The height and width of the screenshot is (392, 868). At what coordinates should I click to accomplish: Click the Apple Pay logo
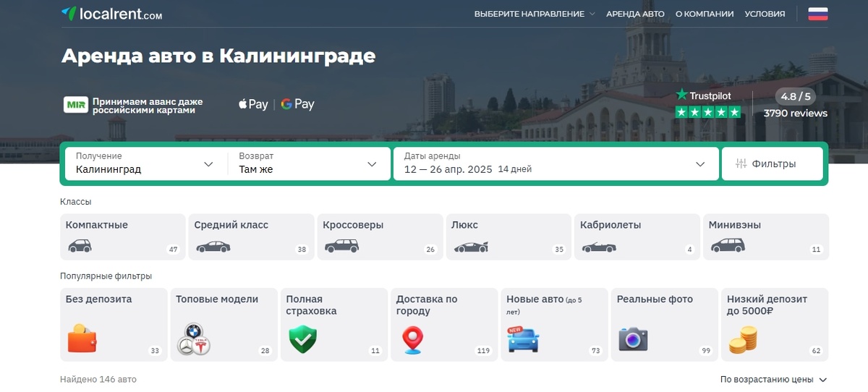253,104
